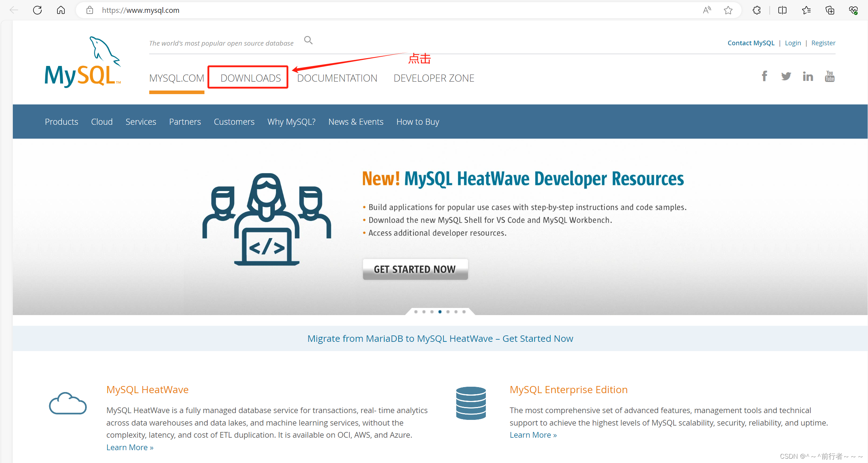Open MySQL YouTube channel icon

click(830, 76)
